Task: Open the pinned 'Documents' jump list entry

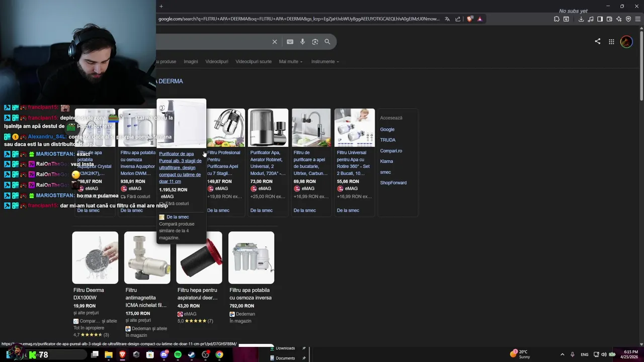Action: tap(285, 358)
